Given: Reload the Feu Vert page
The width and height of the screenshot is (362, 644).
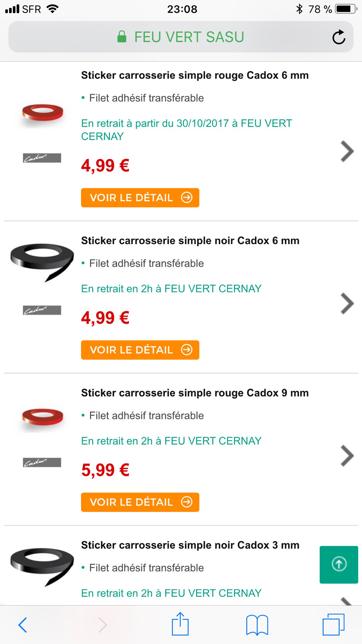Looking at the screenshot, I should click(339, 37).
